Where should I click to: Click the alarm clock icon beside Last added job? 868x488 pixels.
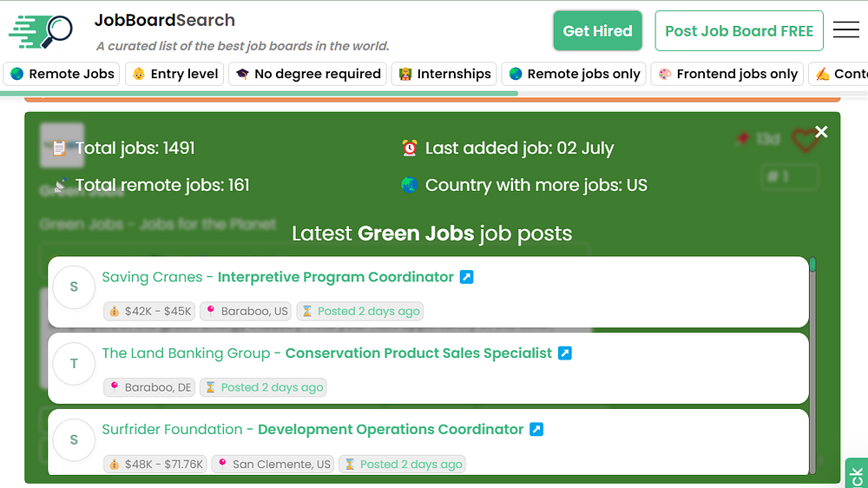tap(410, 148)
